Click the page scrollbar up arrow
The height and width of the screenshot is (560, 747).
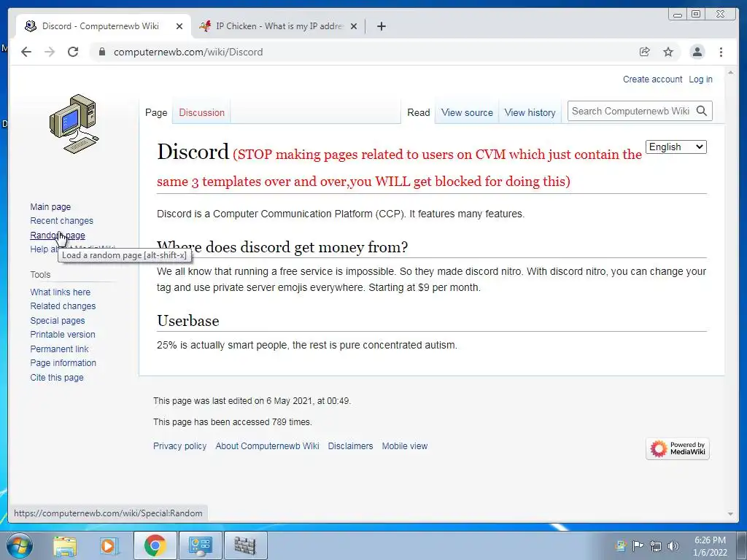click(730, 72)
